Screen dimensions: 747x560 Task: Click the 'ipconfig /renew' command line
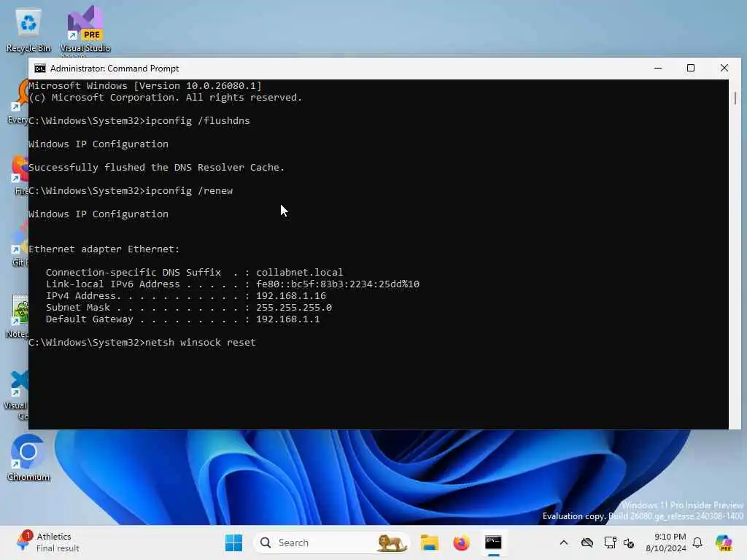pyautogui.click(x=131, y=191)
